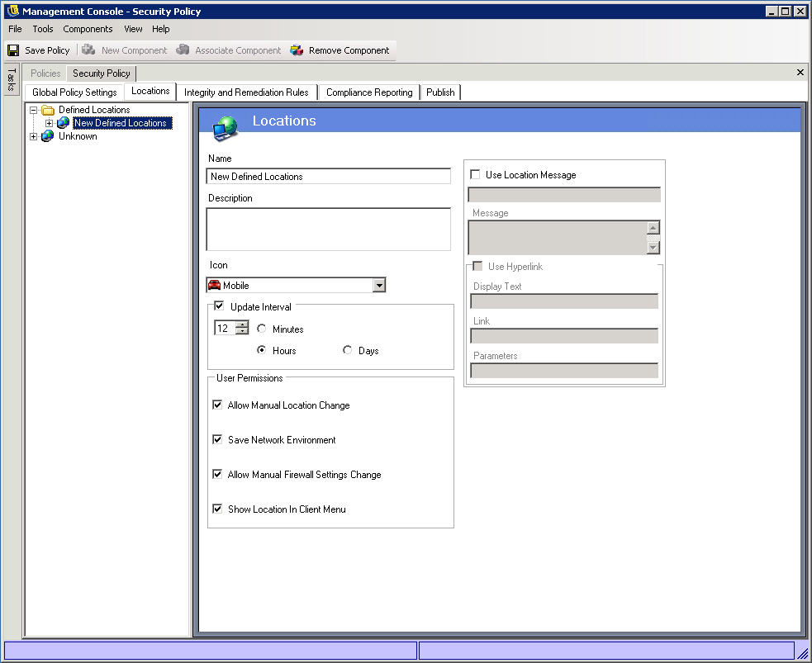Open the File menu

(15, 29)
